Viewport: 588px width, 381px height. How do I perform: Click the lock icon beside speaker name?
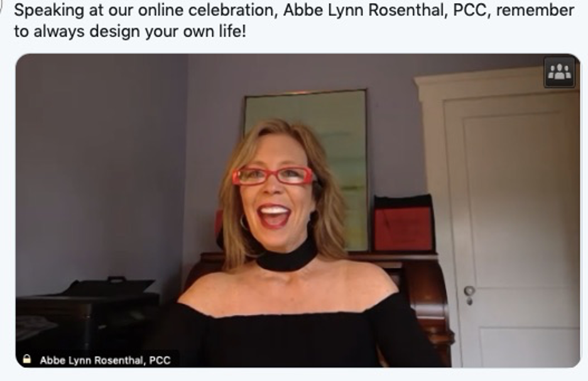click(x=26, y=359)
